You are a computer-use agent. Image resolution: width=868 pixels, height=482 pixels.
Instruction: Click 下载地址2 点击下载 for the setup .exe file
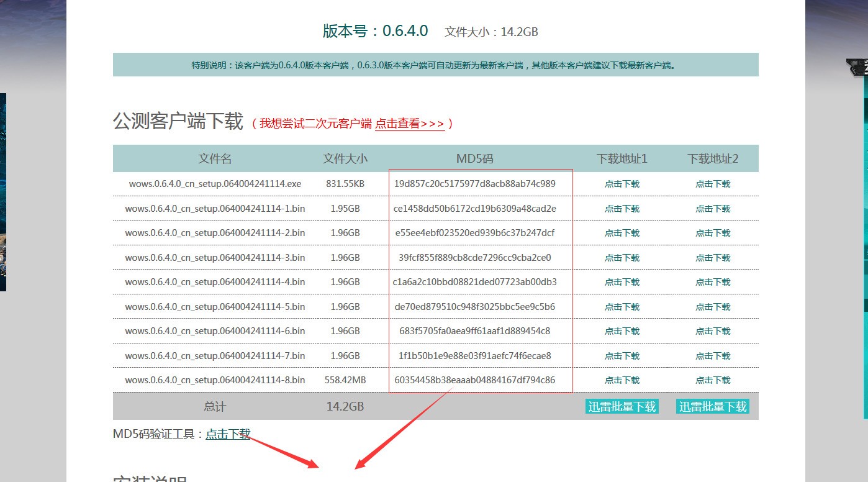(x=713, y=184)
